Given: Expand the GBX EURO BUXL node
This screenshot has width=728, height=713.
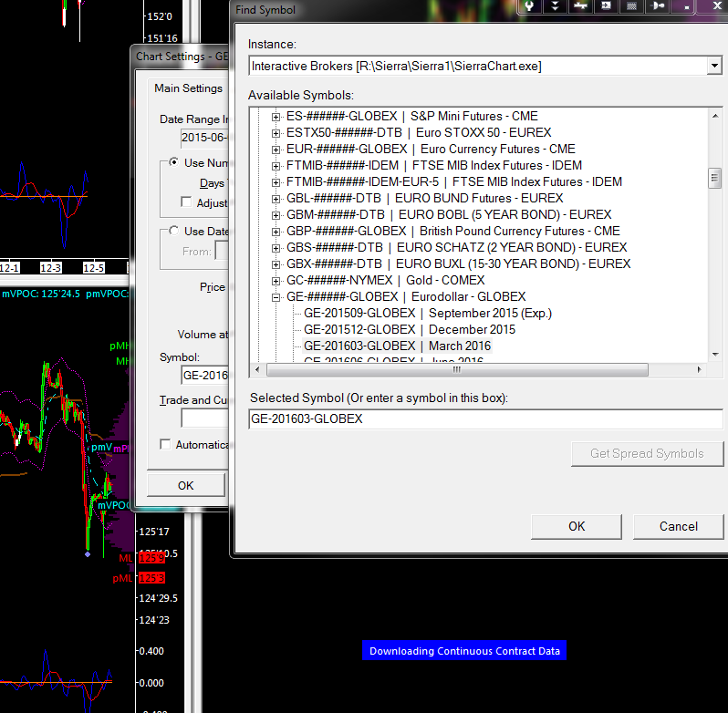Looking at the screenshot, I should [276, 265].
